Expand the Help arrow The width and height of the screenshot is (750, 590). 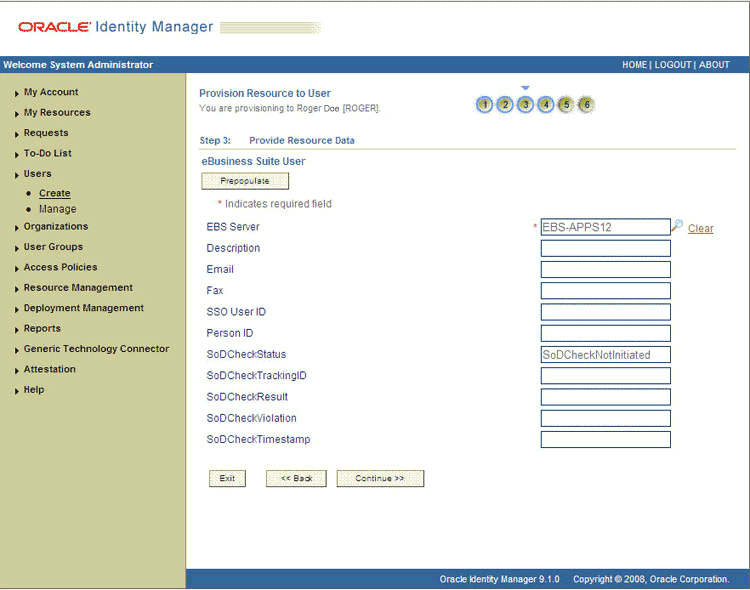point(17,391)
